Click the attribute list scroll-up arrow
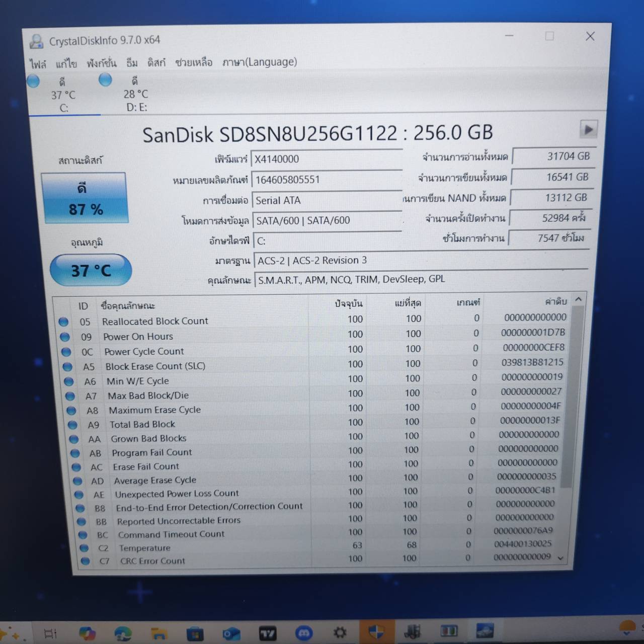Image resolution: width=644 pixels, height=644 pixels. 579,299
